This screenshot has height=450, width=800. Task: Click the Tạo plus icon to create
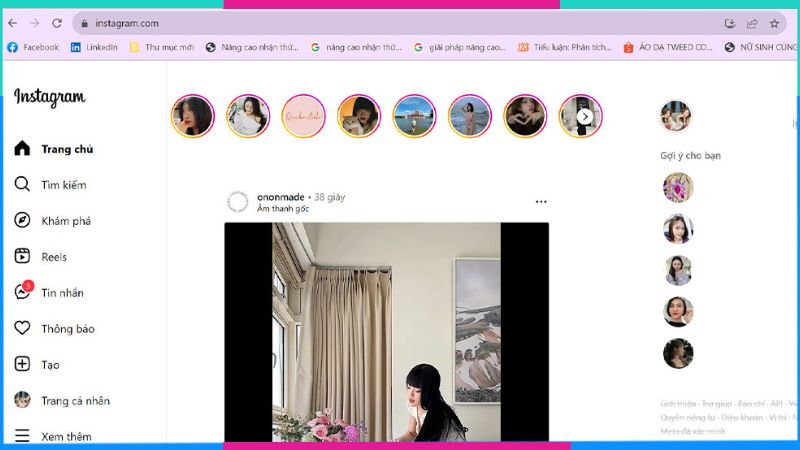(x=22, y=365)
